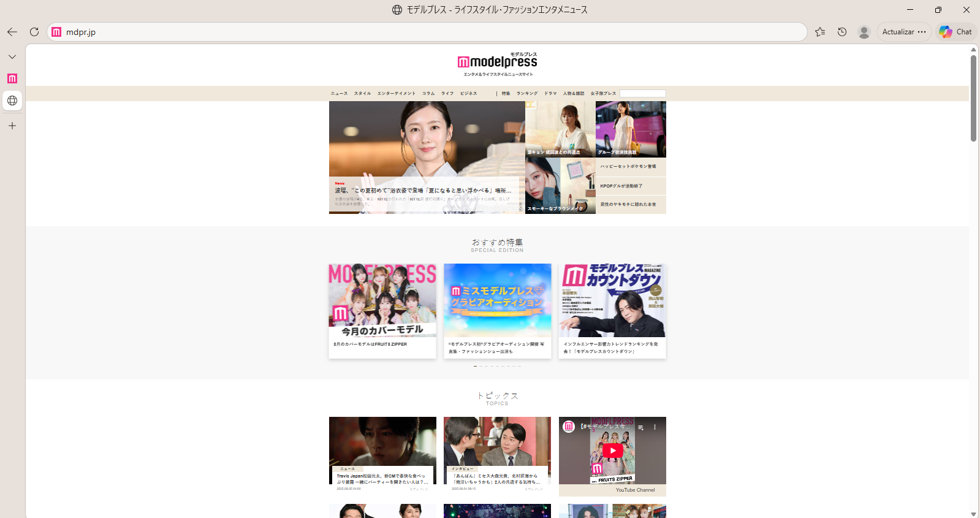
Task: Open the yukata headline article 波瑠、この夏初めて
Action: (427, 158)
